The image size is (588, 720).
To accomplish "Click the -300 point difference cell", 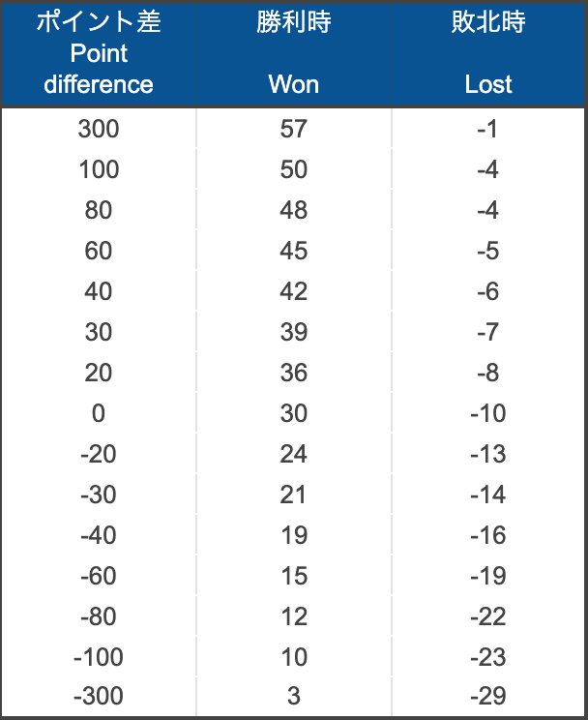I will point(99,698).
